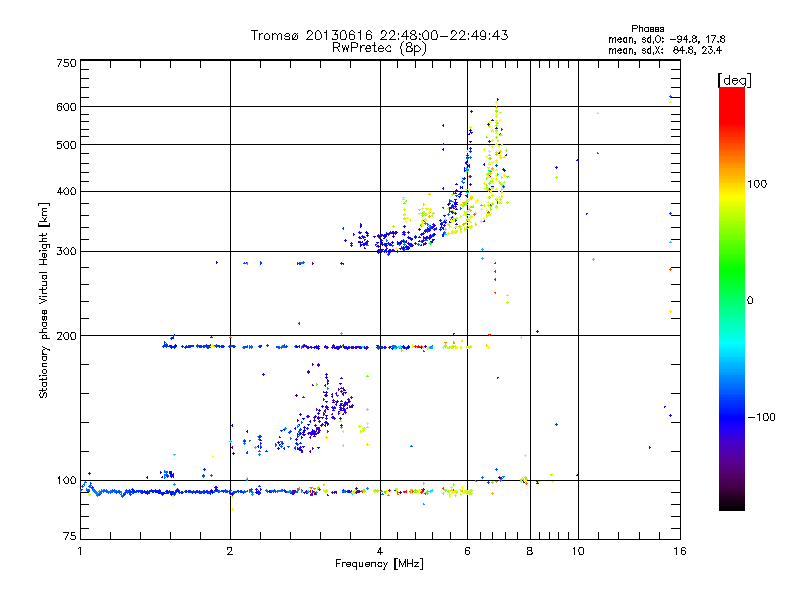This screenshot has height=600, width=800.
Task: Click the x-axis label '10'
Action: [x=578, y=551]
